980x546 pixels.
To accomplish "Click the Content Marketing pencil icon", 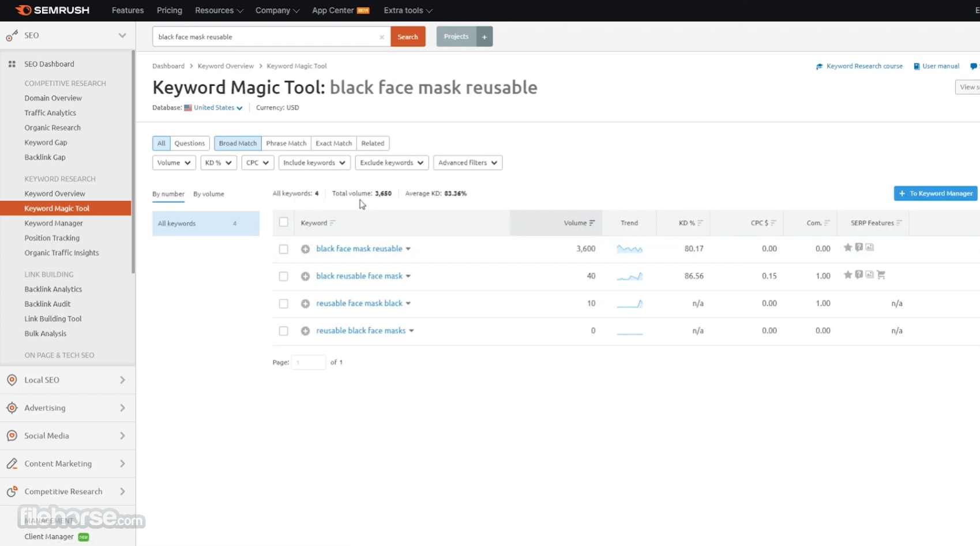I will (x=12, y=464).
